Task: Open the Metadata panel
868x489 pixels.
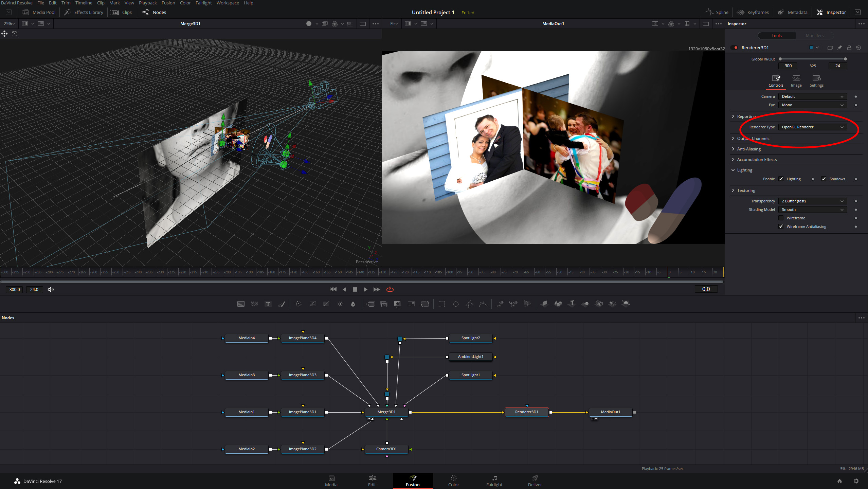Action: pyautogui.click(x=793, y=12)
